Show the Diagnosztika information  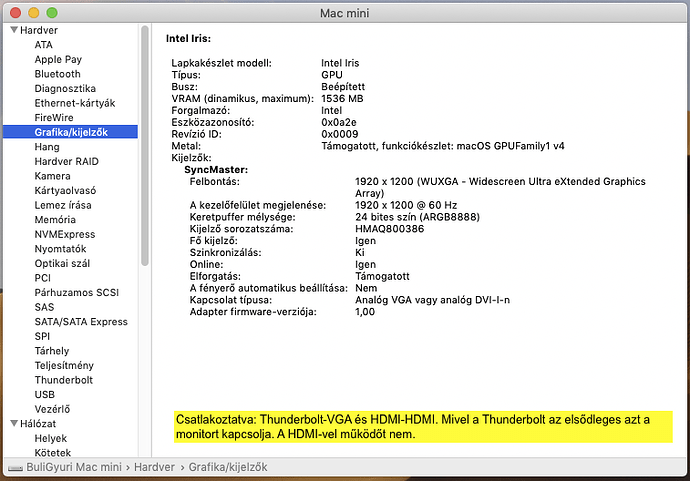[x=65, y=88]
